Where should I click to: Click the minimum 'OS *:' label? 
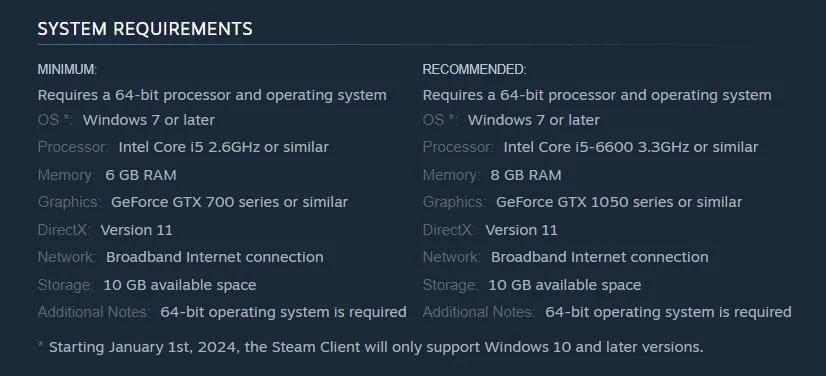(x=55, y=120)
